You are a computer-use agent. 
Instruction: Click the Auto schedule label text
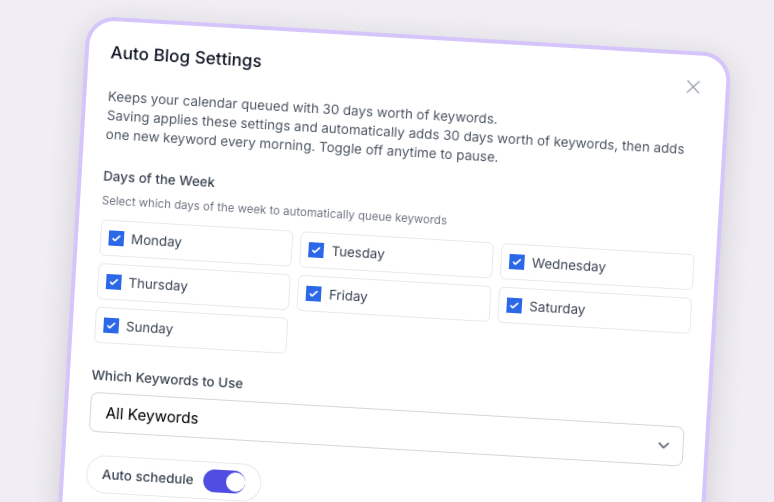pos(147,476)
